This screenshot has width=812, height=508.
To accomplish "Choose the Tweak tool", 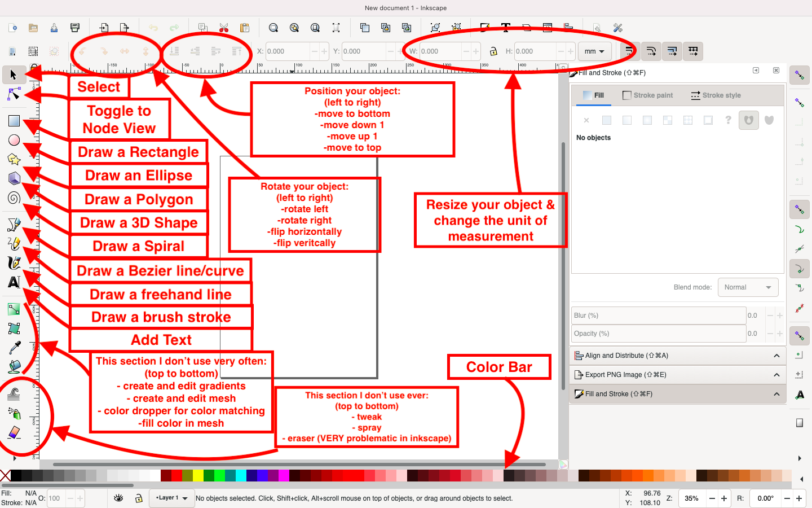I will pyautogui.click(x=14, y=394).
